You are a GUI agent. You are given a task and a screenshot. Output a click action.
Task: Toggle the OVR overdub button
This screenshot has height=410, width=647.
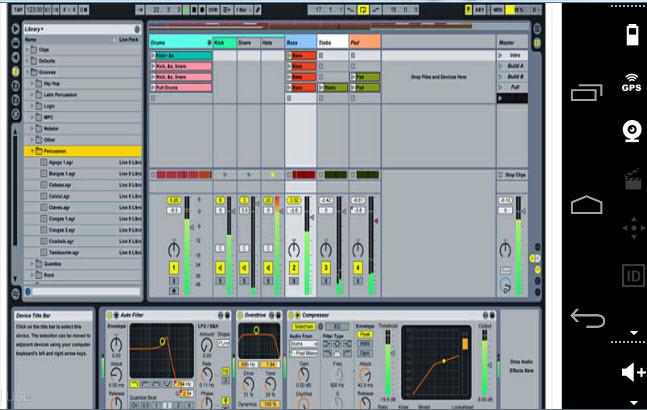coord(213,9)
